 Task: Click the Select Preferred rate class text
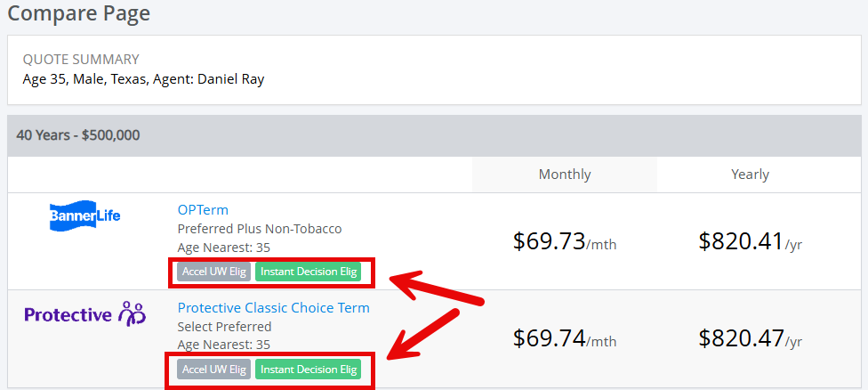[224, 327]
